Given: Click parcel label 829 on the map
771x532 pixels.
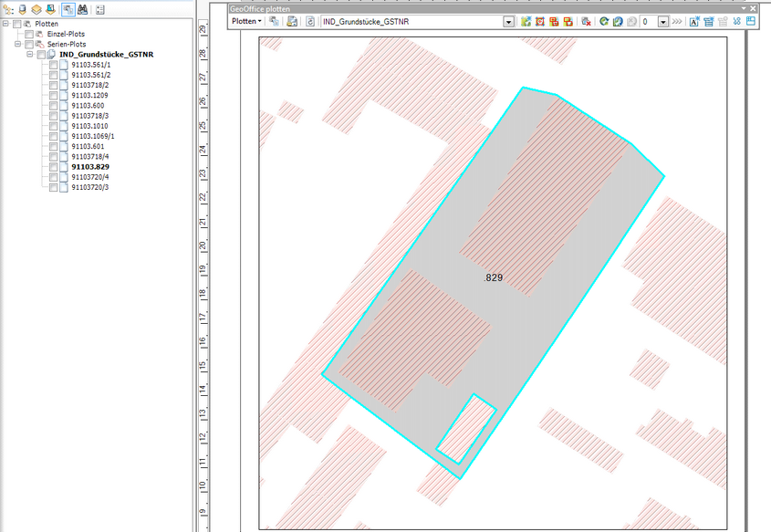Looking at the screenshot, I should point(494,276).
